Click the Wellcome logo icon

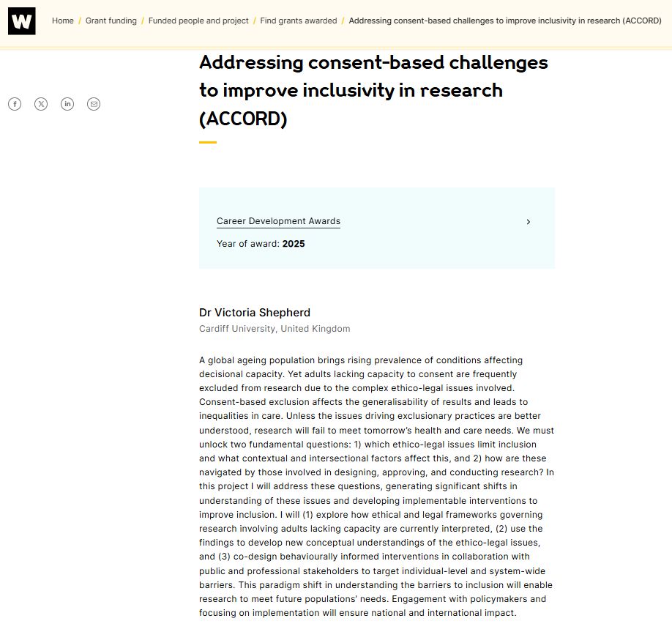[20, 21]
